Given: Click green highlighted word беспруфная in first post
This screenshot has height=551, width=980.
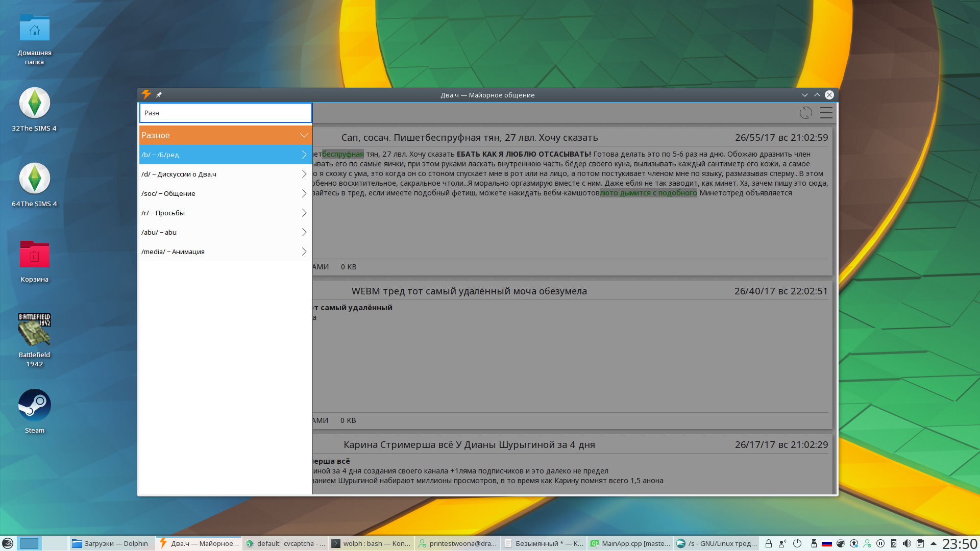Looking at the screenshot, I should 343,154.
